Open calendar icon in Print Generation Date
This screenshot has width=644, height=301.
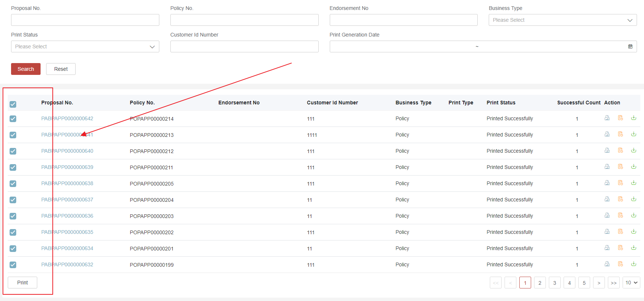click(x=630, y=46)
